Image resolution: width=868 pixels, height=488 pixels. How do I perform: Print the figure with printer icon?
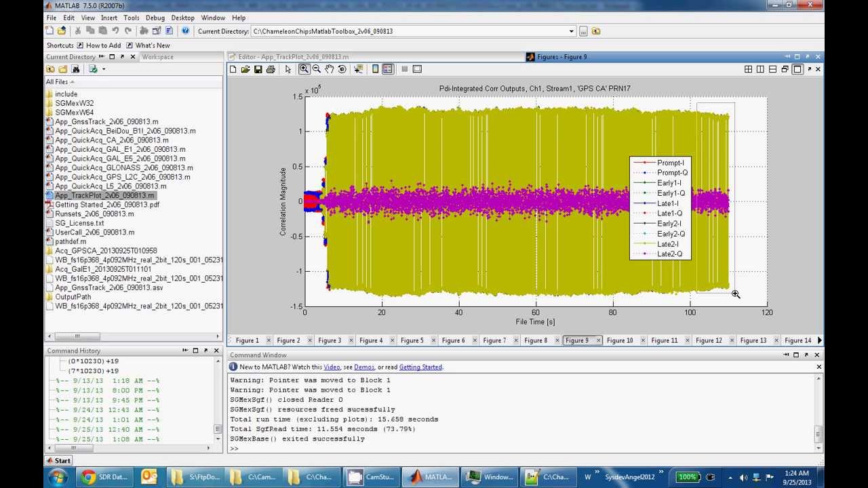271,69
